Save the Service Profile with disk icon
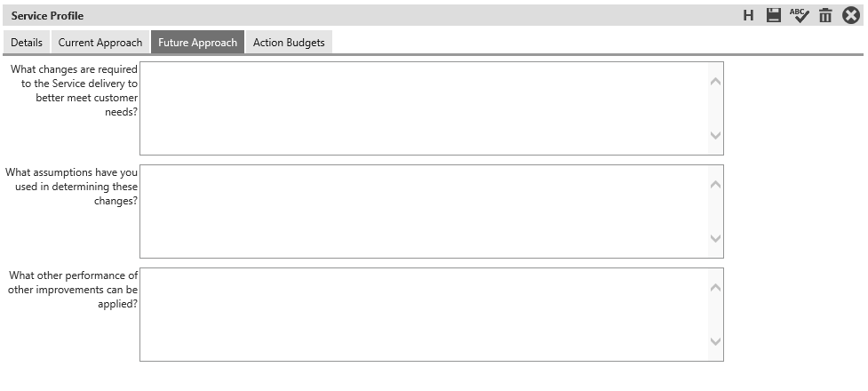 (x=773, y=15)
